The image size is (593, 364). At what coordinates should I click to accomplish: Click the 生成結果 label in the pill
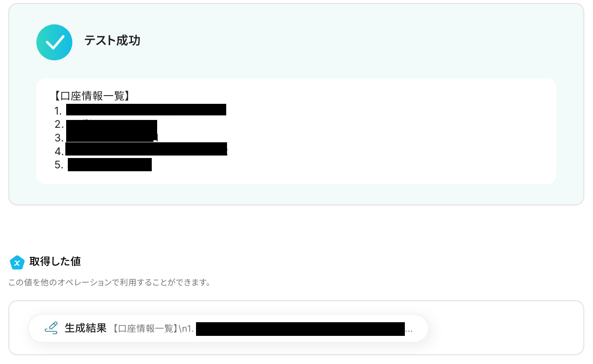[x=86, y=328]
